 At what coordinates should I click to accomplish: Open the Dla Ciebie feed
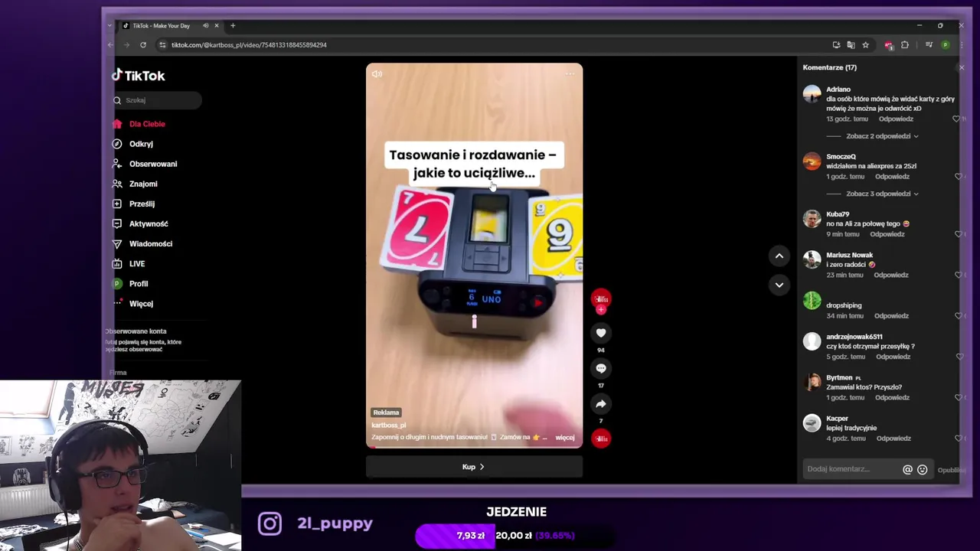tap(146, 124)
